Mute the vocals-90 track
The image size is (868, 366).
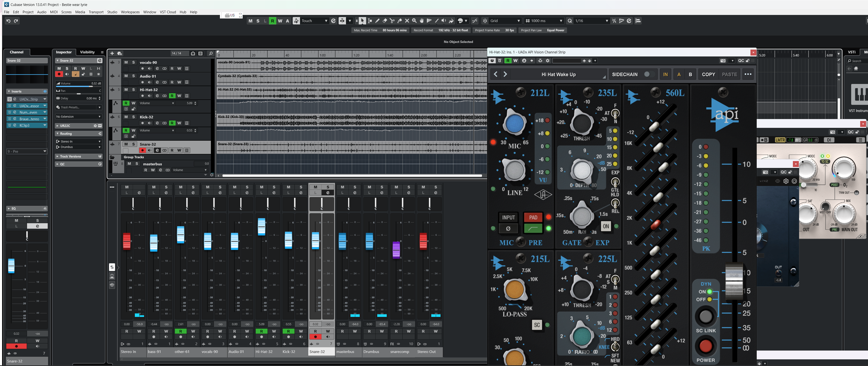point(126,62)
